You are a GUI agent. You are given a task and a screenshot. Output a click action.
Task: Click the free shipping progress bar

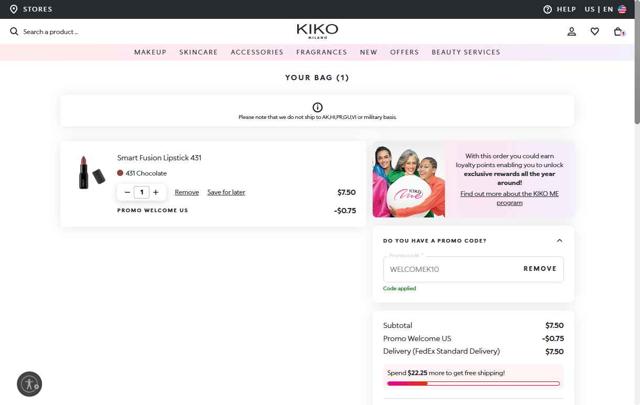point(473,383)
